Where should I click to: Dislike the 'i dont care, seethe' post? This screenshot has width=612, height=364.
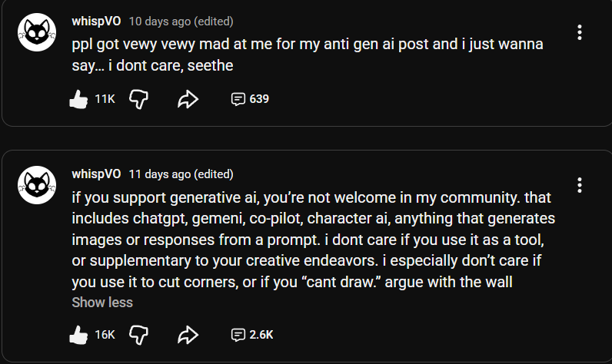coord(138,98)
